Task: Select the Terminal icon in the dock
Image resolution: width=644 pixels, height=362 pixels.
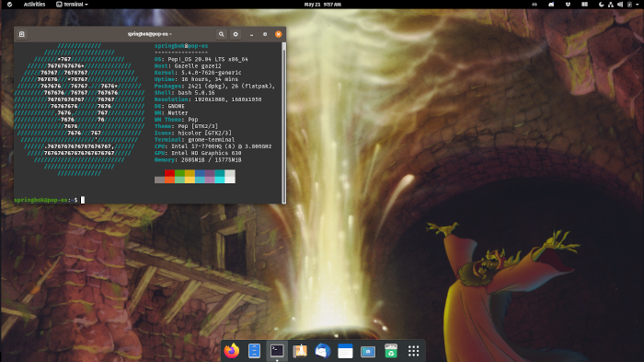Action: click(277, 350)
